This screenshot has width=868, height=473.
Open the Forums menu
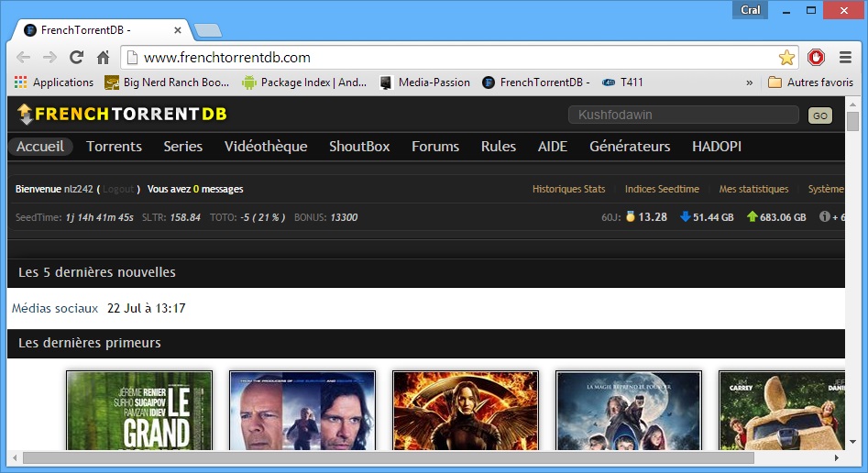(435, 147)
